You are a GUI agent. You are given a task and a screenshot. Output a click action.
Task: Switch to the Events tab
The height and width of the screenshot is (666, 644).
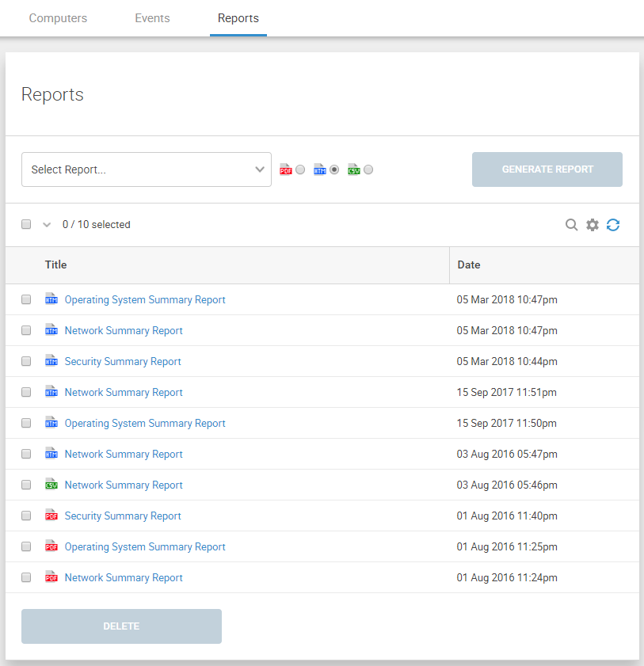click(x=153, y=18)
